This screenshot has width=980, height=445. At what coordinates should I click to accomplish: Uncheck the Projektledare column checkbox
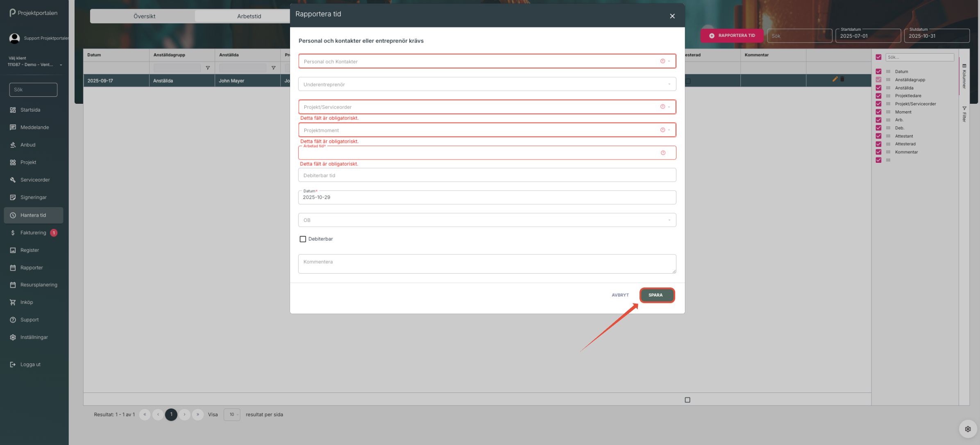[x=878, y=96]
